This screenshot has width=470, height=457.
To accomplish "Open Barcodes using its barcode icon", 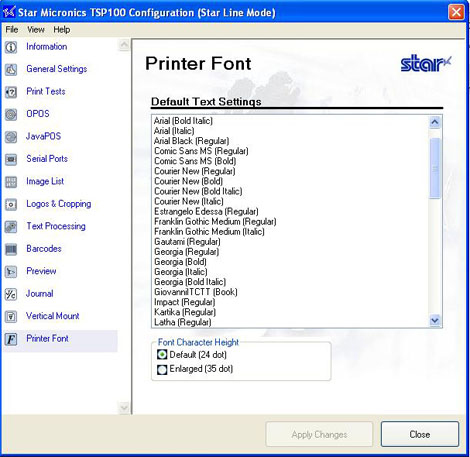I will point(11,249).
